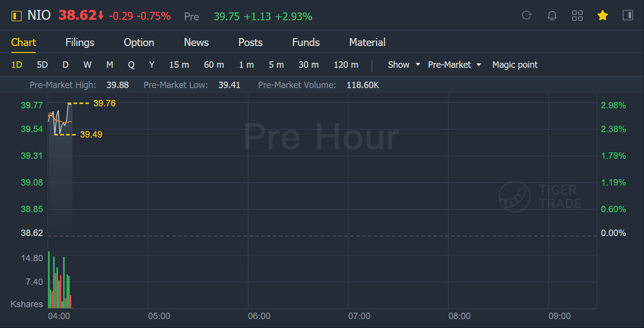Screen dimensions: 644x328
Task: Click the 0.00% percent axis label
Action: click(613, 233)
